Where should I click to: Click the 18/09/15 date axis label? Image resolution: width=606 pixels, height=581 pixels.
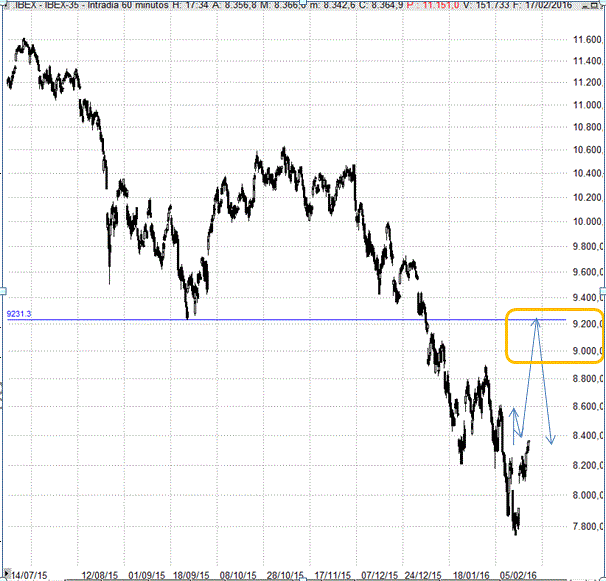[191, 575]
